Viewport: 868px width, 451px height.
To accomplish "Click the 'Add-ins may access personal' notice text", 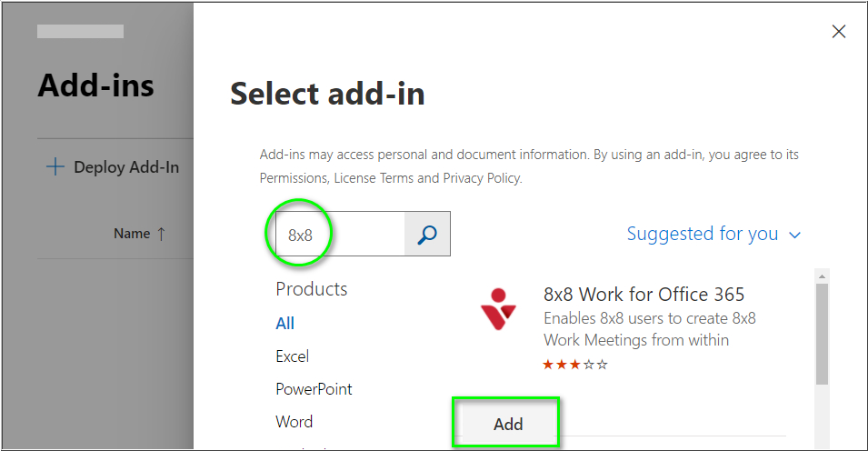I will tap(529, 166).
